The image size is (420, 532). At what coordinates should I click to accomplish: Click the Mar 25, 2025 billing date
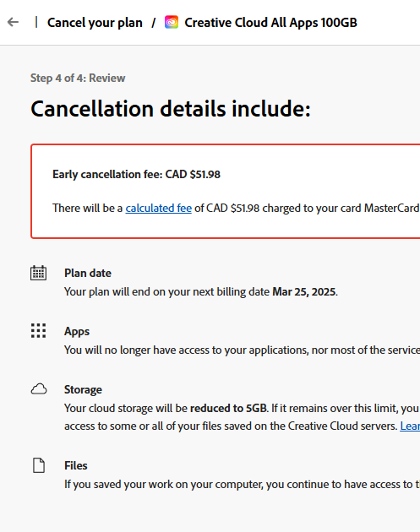[304, 292]
